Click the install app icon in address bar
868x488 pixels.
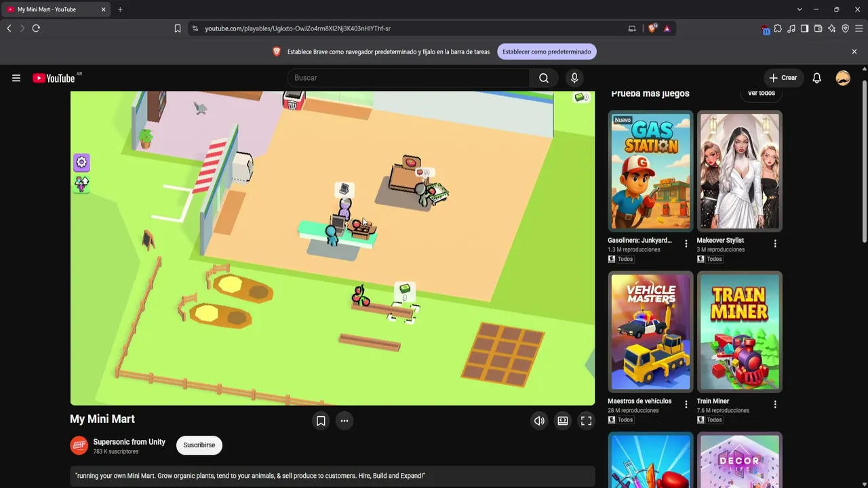[x=632, y=28]
